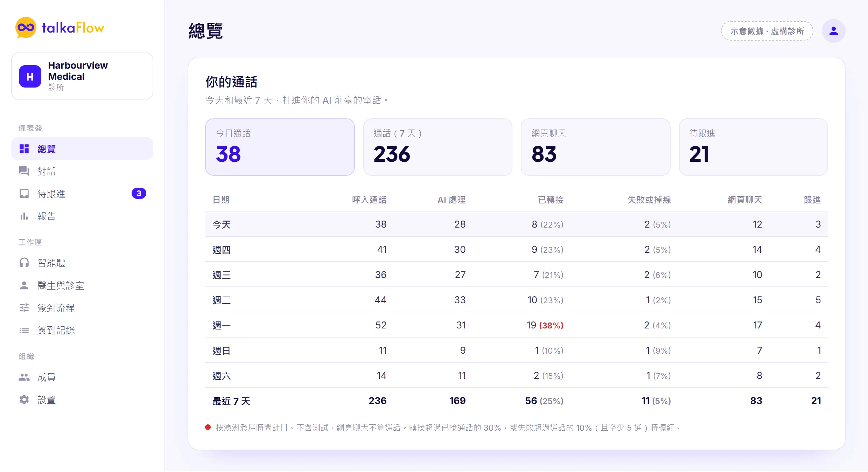Click the Harbourview Medical clinic name
The height and width of the screenshot is (472, 868).
tap(78, 71)
